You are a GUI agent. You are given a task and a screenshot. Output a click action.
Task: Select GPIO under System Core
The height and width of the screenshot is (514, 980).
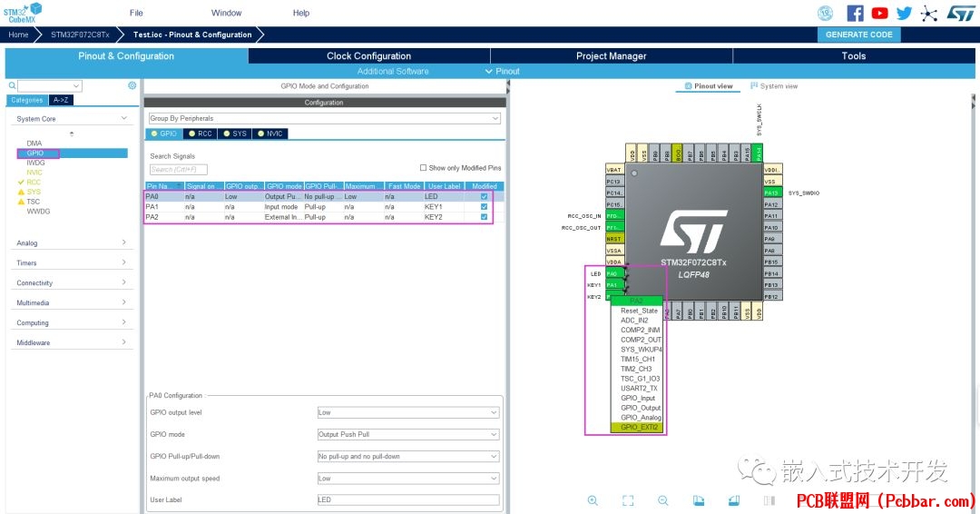point(35,153)
